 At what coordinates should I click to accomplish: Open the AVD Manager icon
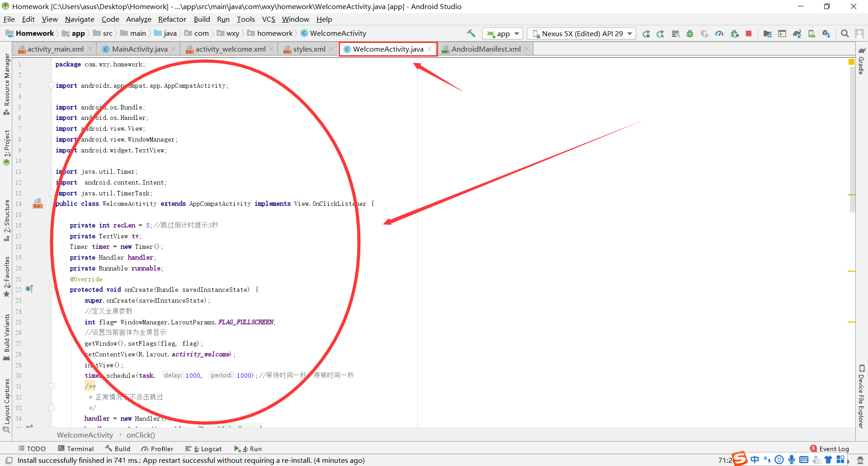tap(811, 33)
